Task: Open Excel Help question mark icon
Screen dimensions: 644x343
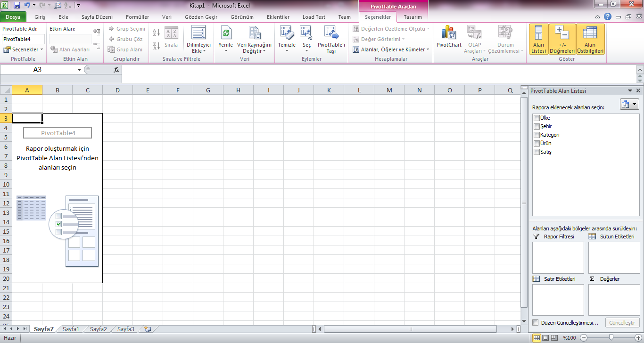Action: tap(608, 16)
